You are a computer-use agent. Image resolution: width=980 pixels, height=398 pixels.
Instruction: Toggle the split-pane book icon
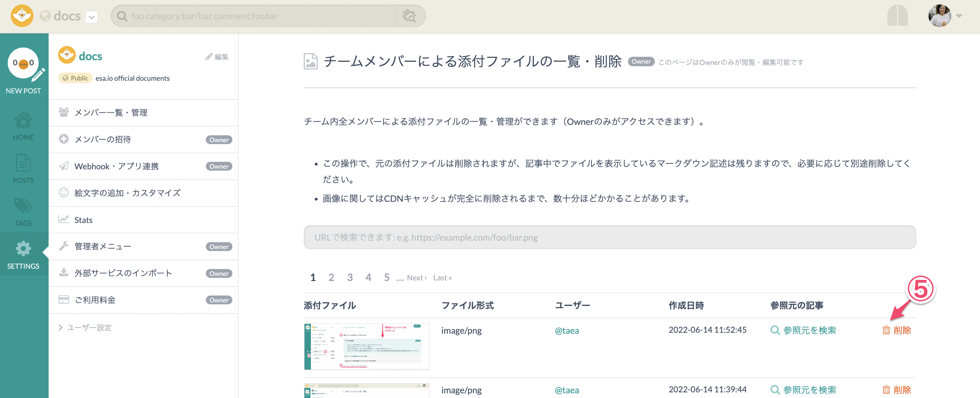[898, 15]
